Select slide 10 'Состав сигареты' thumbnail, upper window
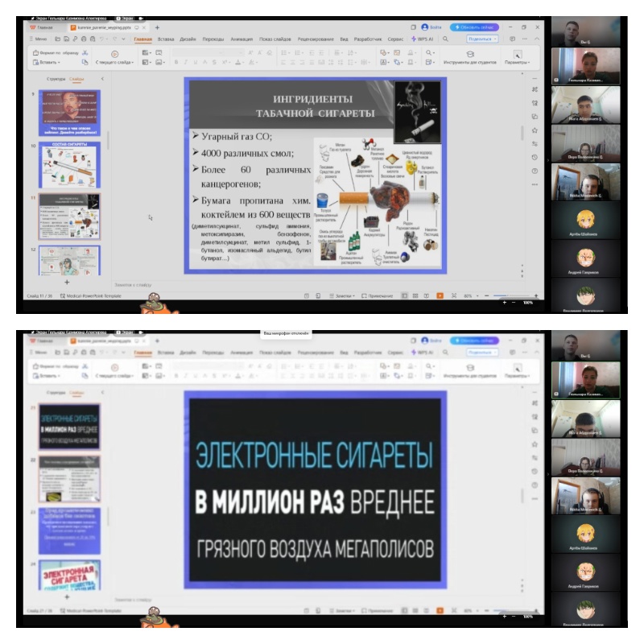Screen dimensions: 644x644 pyautogui.click(x=69, y=165)
